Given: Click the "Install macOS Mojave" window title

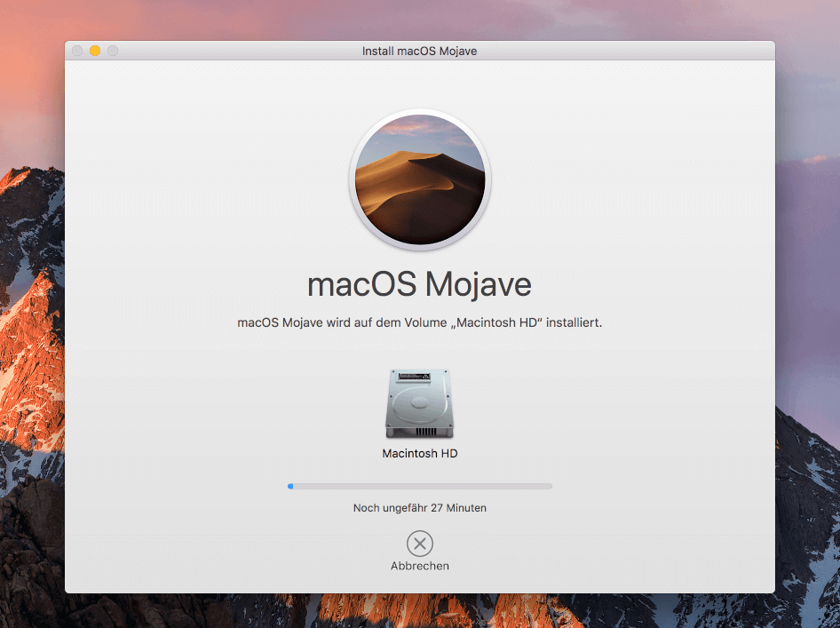Looking at the screenshot, I should tap(419, 51).
